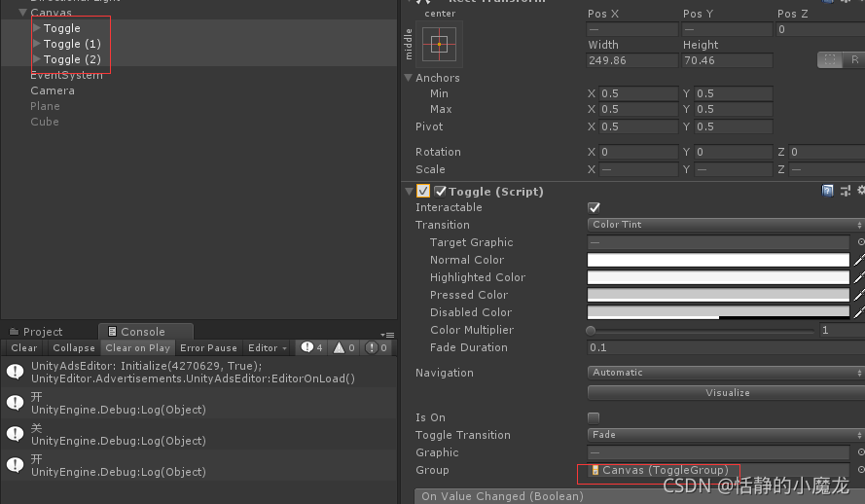This screenshot has width=865, height=504.
Task: Open the anchor presets box
Action: coord(439,44)
